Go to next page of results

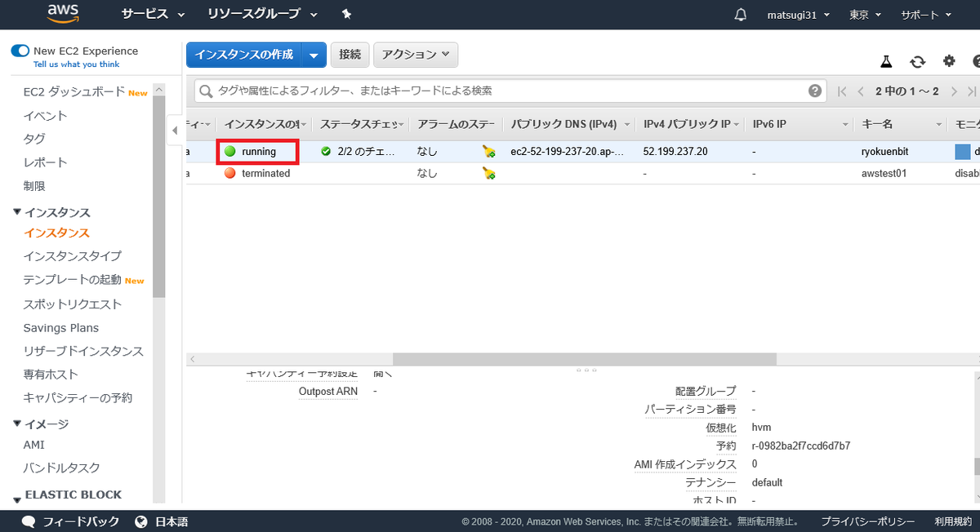point(952,91)
